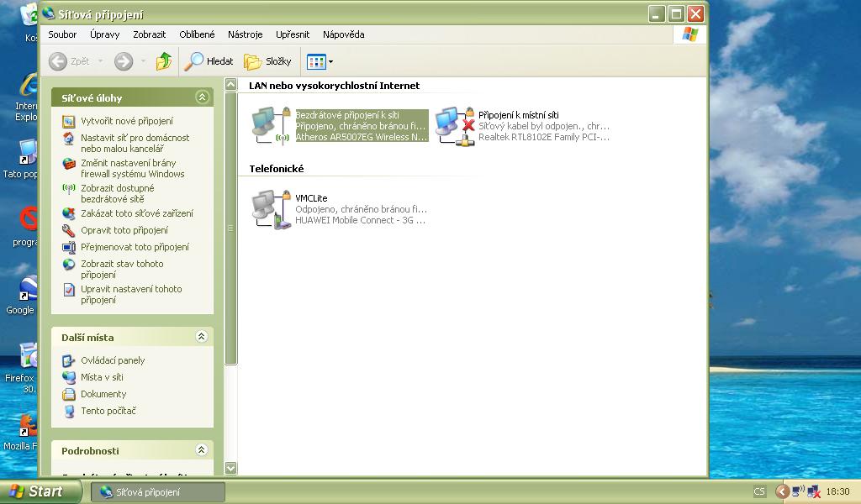
Task: Open the views dropdown in toolbar
Action: (320, 61)
